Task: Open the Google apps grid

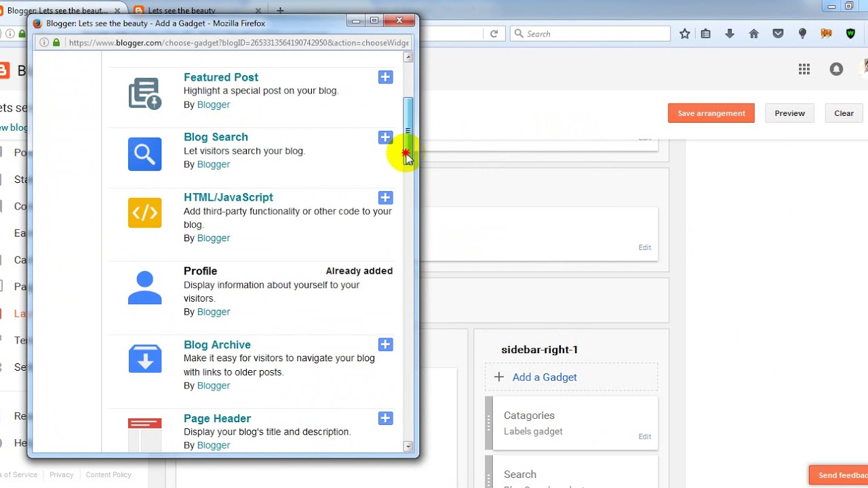Action: [804, 69]
